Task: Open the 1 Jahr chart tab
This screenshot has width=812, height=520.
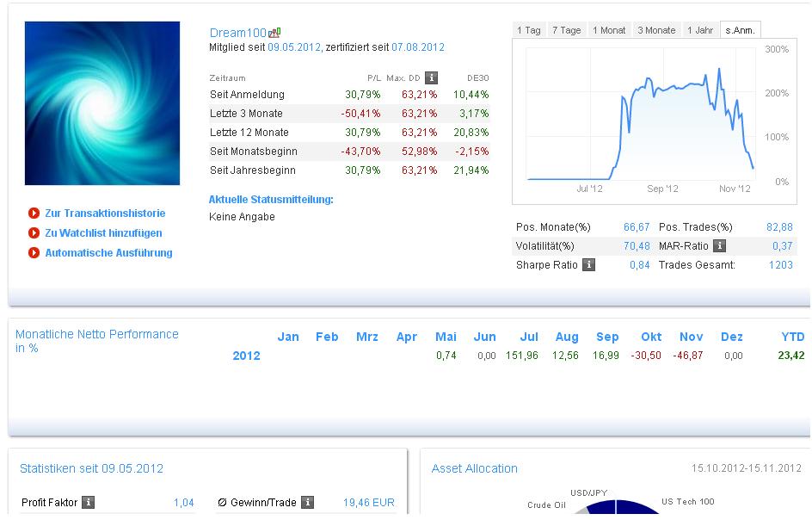Action: click(x=700, y=30)
